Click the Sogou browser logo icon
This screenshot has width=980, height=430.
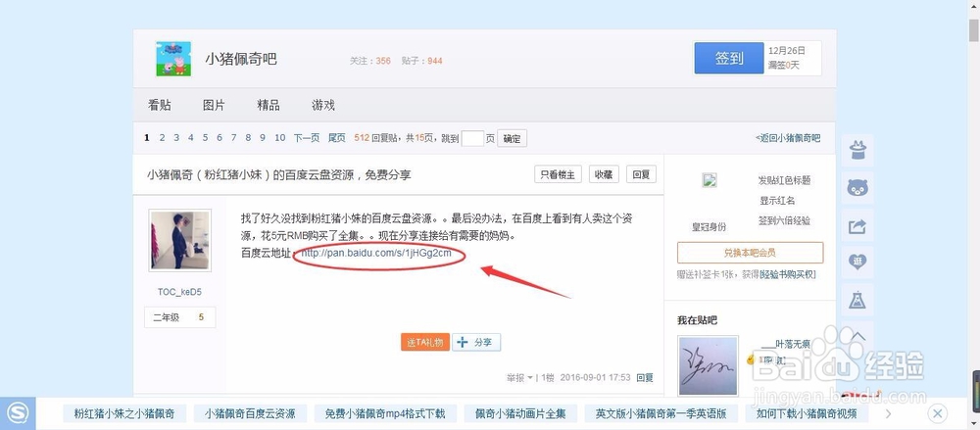(18, 413)
